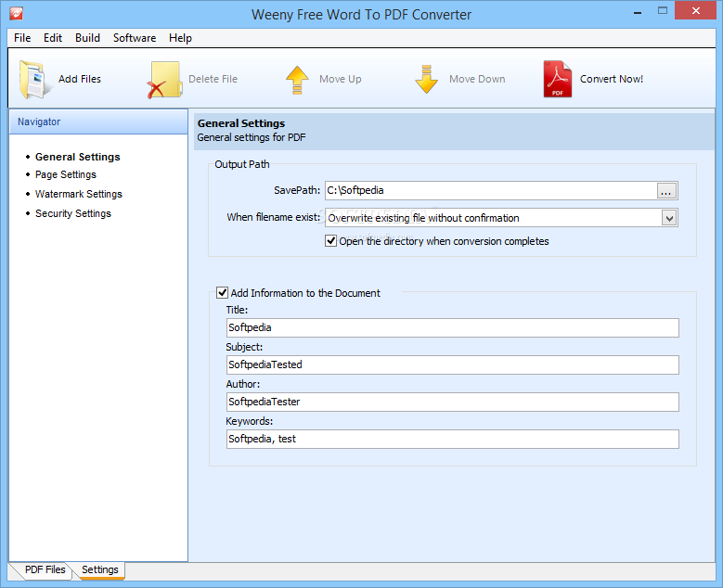
Task: Click the Navigator panel header
Action: (98, 121)
